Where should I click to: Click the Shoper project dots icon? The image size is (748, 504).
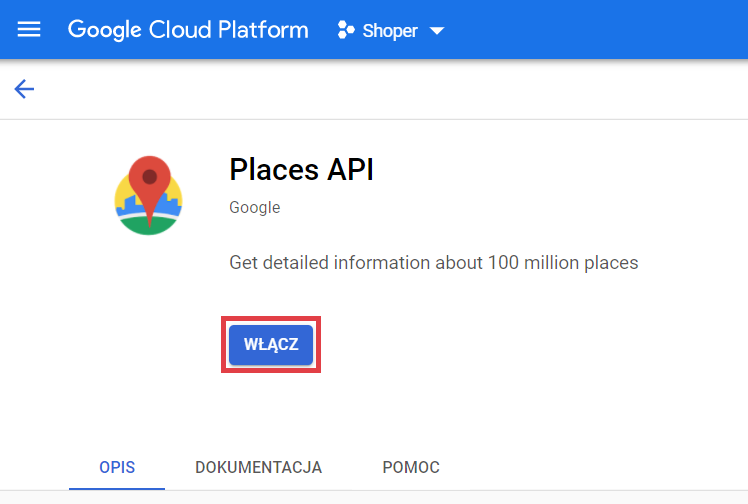pyautogui.click(x=346, y=30)
